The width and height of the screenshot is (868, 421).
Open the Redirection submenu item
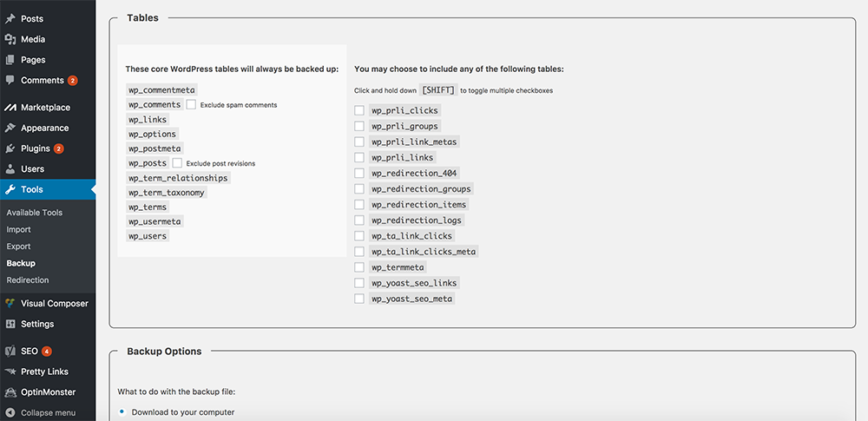pyautogui.click(x=28, y=280)
